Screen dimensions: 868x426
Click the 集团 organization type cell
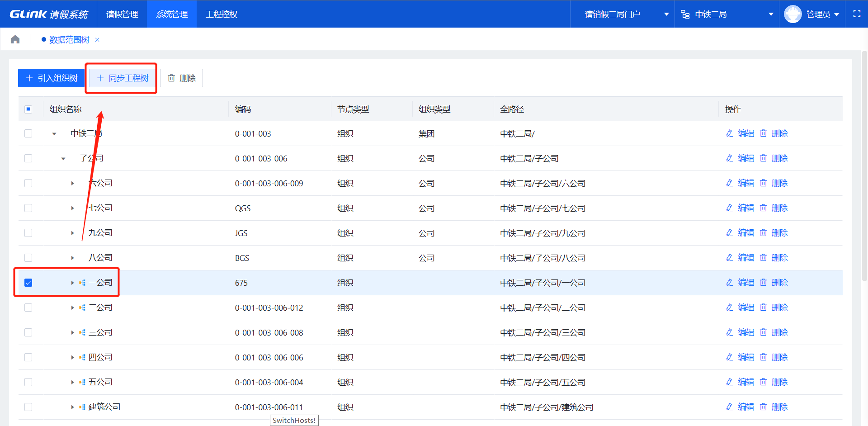[426, 134]
